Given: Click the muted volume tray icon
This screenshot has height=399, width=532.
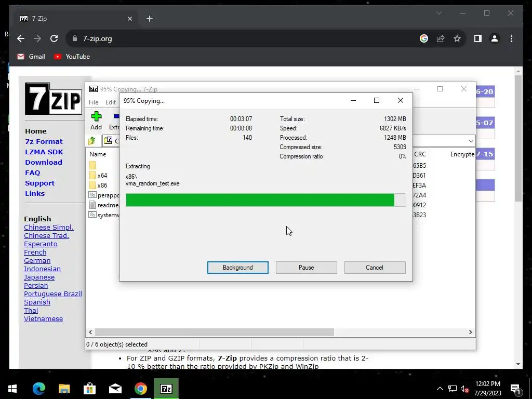Looking at the screenshot, I should (x=464, y=389).
